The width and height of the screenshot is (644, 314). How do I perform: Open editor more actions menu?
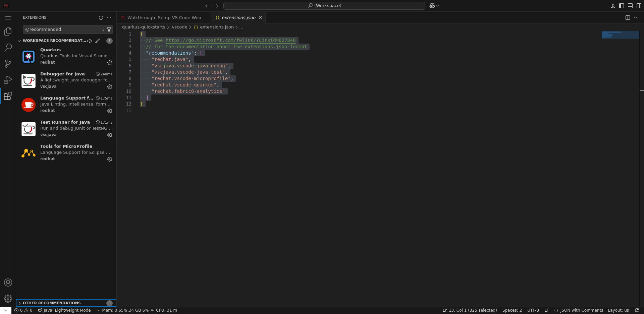[636, 18]
